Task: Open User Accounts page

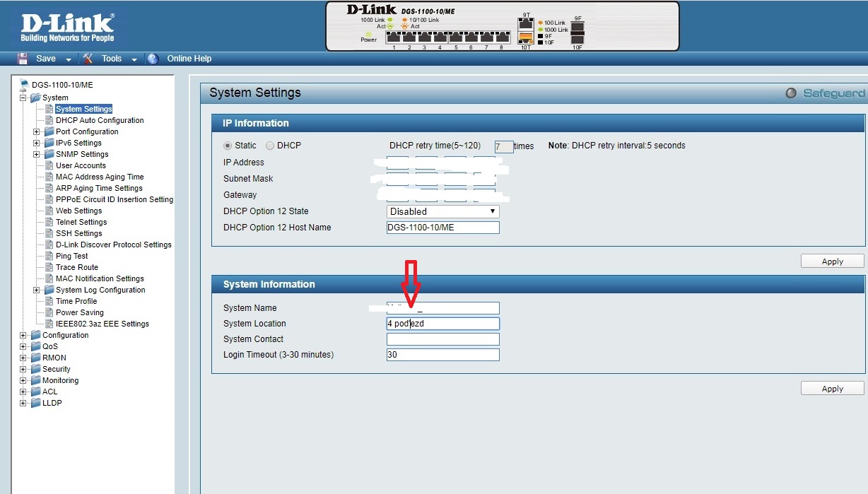Action: pyautogui.click(x=81, y=165)
